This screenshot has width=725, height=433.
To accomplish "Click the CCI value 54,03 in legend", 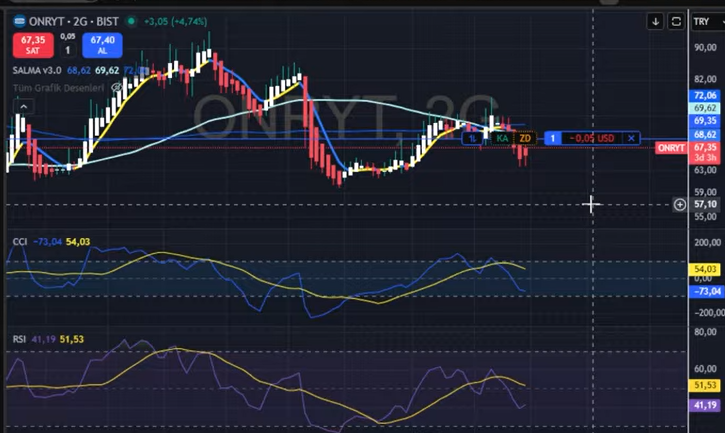I will coord(78,241).
